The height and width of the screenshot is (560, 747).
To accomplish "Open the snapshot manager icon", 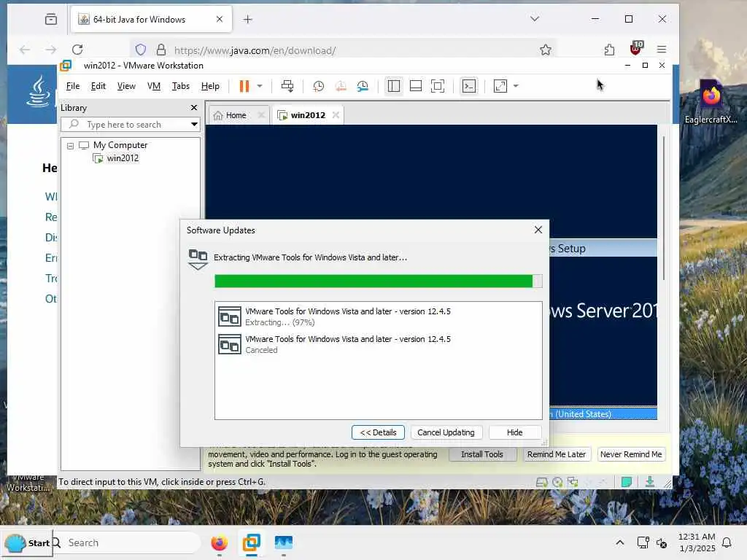I will pyautogui.click(x=363, y=86).
